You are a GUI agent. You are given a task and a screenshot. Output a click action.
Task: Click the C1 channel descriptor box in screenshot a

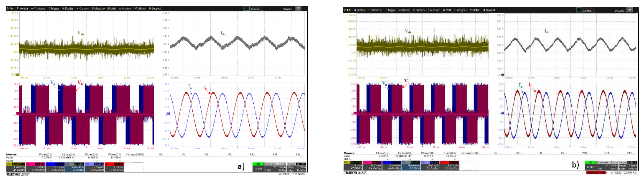[15, 167]
